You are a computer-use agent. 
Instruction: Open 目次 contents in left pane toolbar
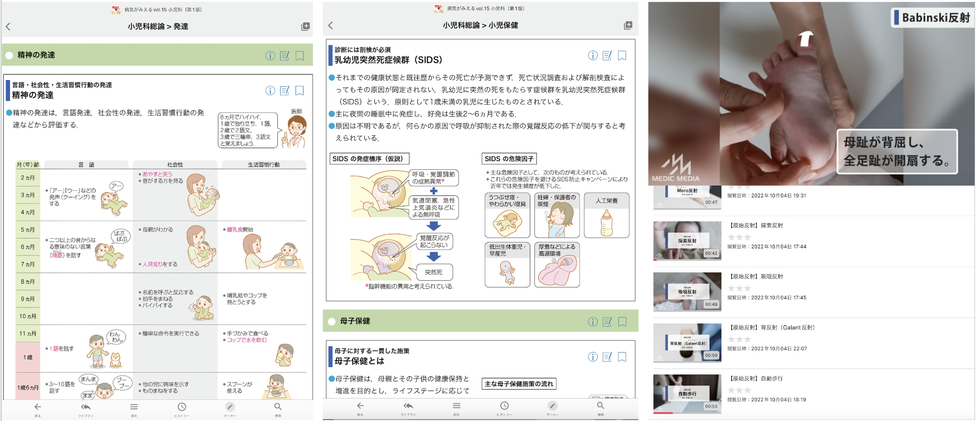134,409
